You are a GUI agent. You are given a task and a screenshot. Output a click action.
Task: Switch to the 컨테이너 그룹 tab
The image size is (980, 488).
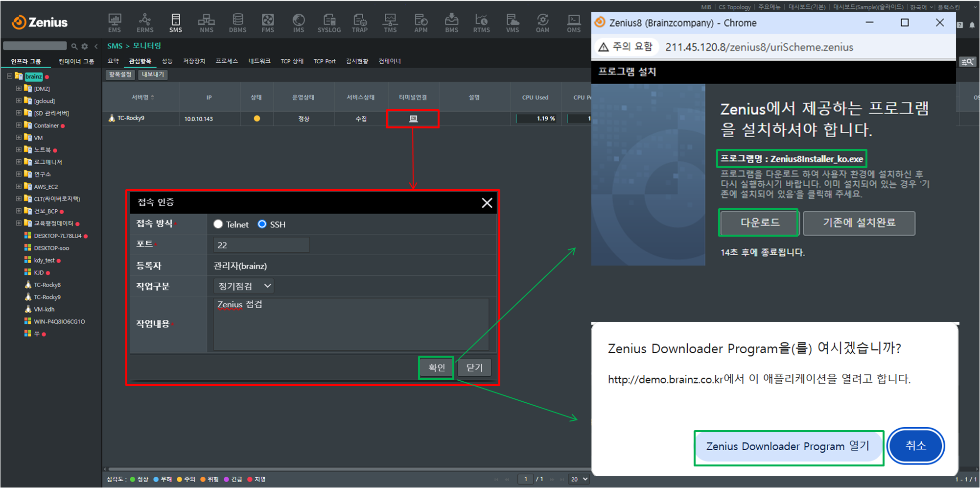point(76,62)
